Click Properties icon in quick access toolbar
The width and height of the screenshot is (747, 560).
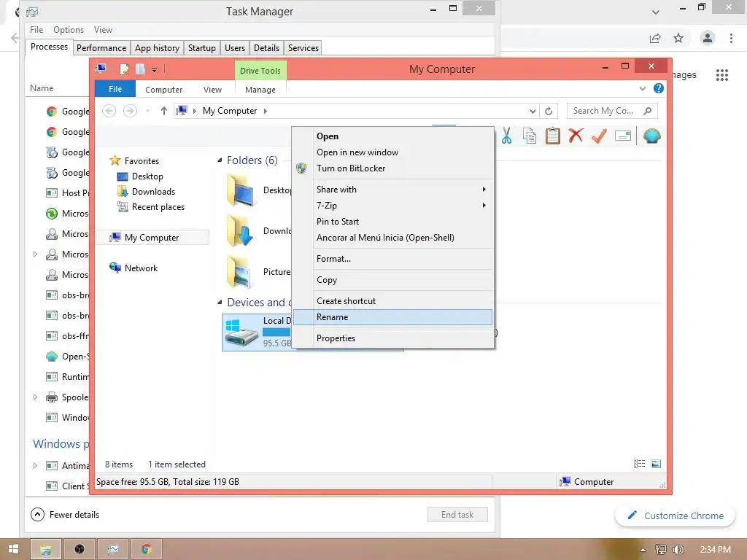[124, 69]
